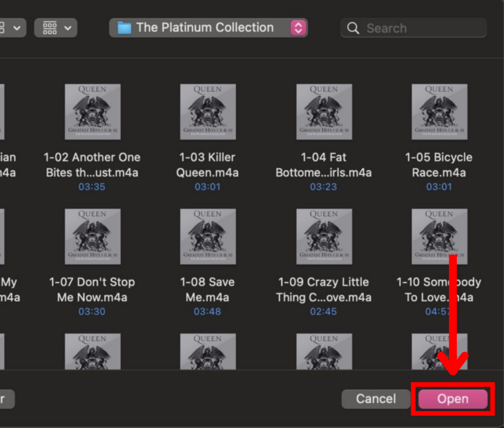
Task: Click the file name "1-03 Killer Queen.m4a"
Action: 207,165
